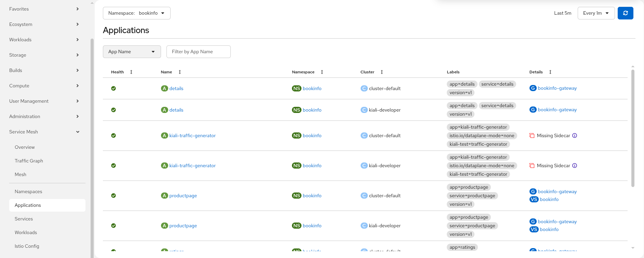This screenshot has width=644, height=258.
Task: Click health icon for productpage cluster-default row
Action: pos(113,196)
